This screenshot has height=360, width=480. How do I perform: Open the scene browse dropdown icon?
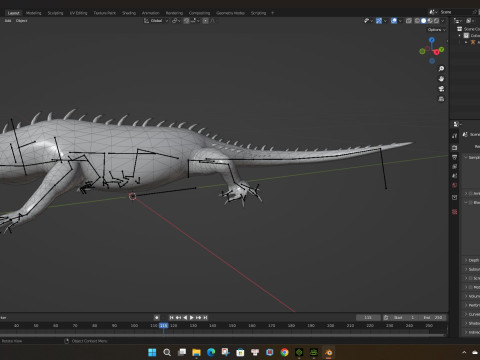[x=433, y=12]
